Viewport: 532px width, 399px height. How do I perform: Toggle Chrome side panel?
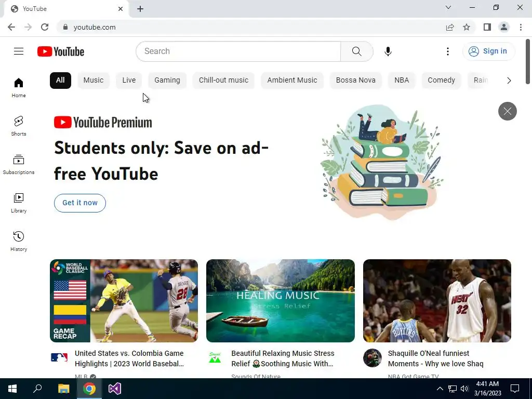[x=487, y=27]
